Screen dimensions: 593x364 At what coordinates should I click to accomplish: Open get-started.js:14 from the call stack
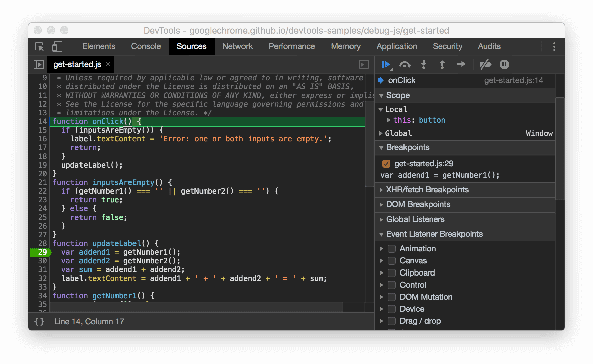(513, 80)
